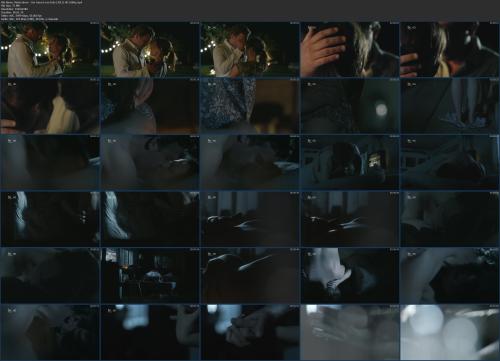Click the dark frame containing a small lit window

click(x=350, y=162)
